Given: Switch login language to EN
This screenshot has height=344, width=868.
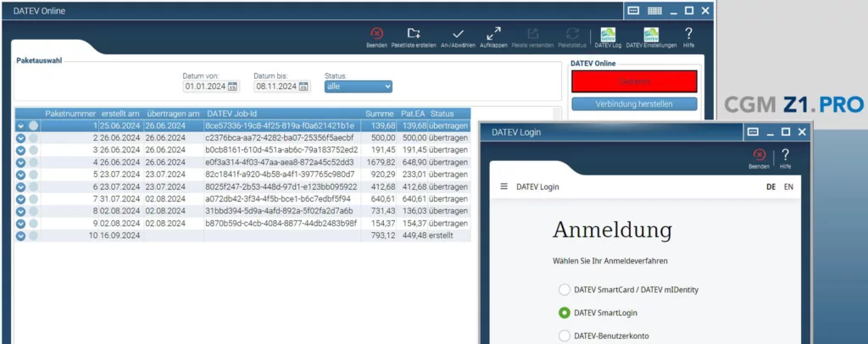Looking at the screenshot, I should pos(788,187).
